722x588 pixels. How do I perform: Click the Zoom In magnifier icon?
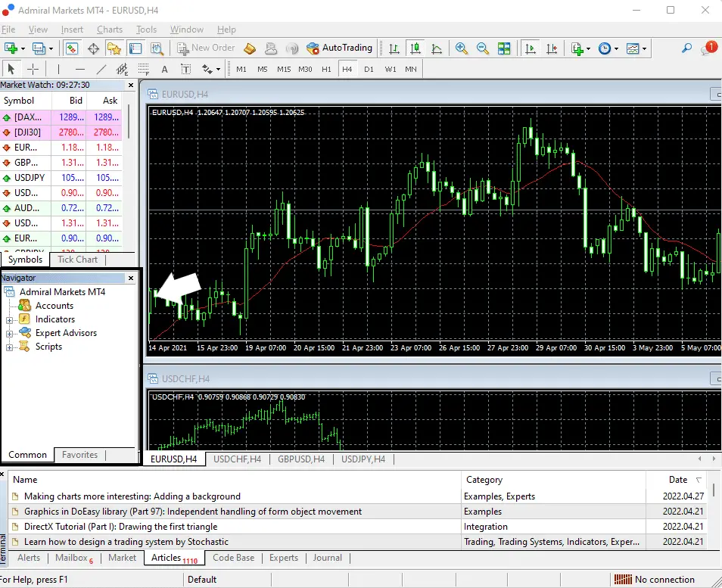point(461,48)
